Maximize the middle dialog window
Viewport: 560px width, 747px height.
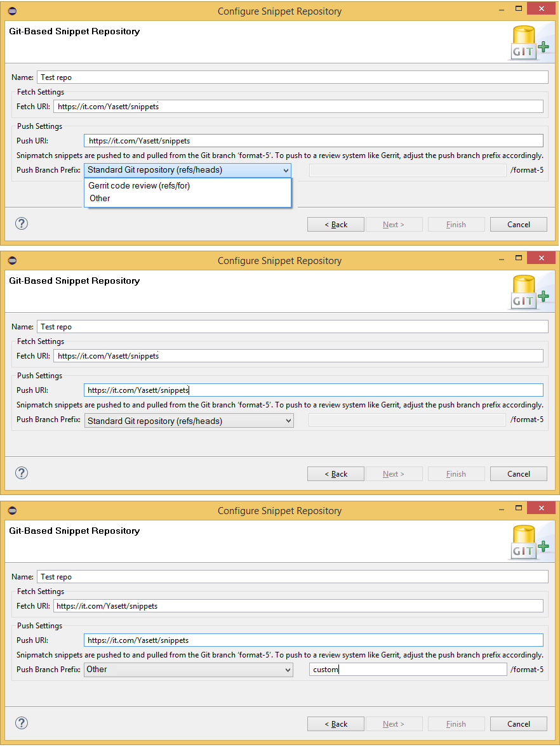coord(519,258)
